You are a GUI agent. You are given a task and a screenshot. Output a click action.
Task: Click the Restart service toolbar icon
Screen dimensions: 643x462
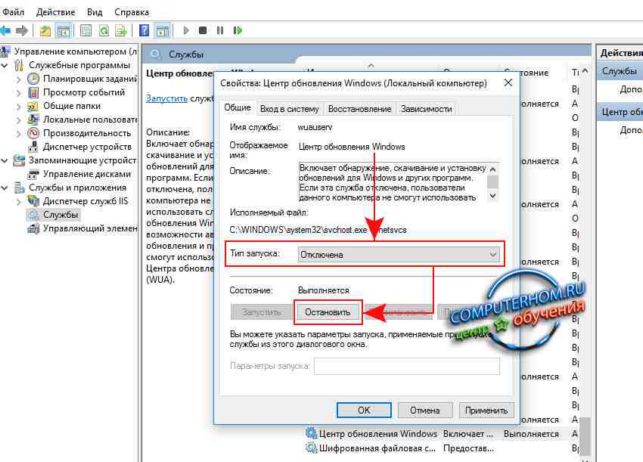tap(237, 30)
